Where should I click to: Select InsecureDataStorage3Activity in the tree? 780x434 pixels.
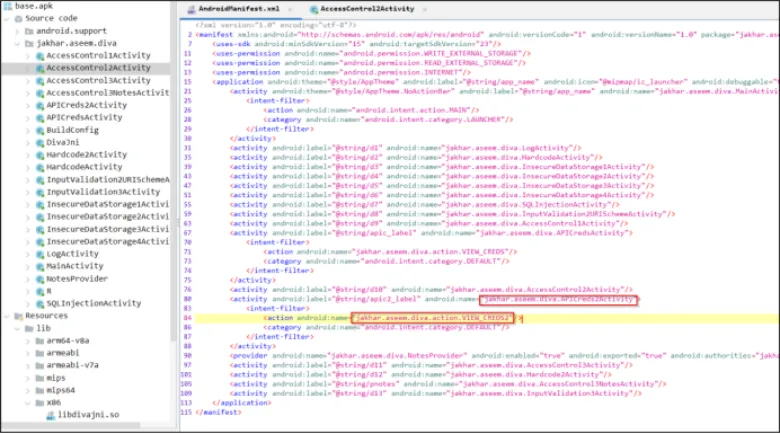coord(107,229)
